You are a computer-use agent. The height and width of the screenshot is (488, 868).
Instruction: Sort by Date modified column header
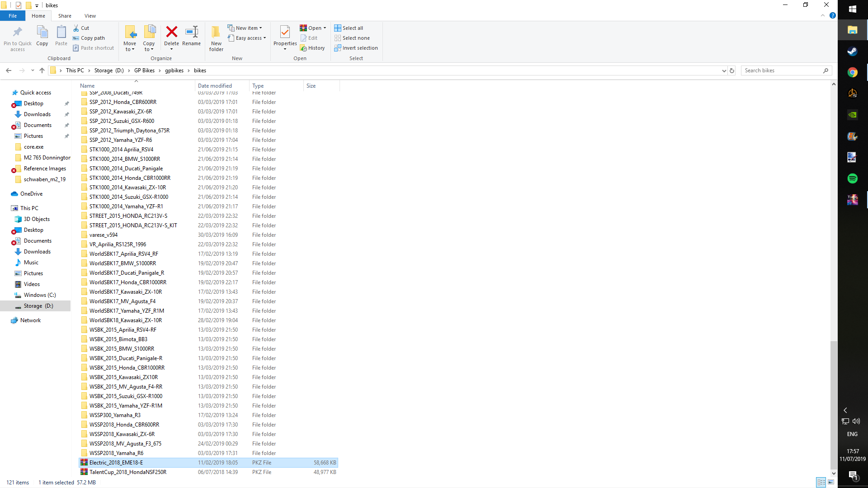coord(222,86)
